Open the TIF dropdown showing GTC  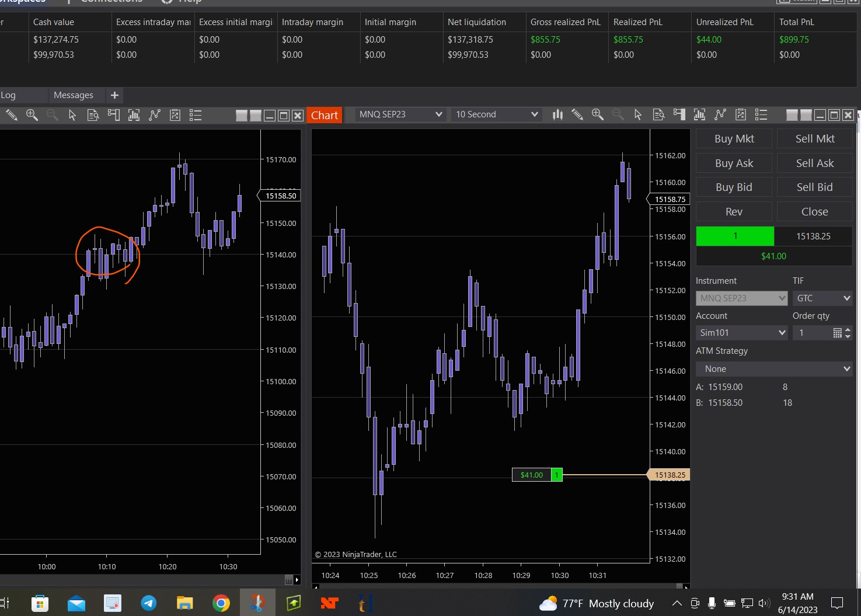[822, 298]
